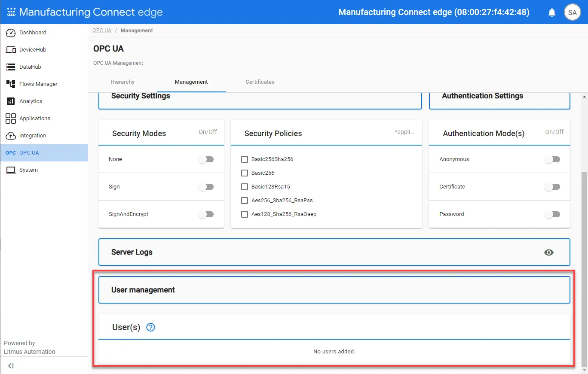Check the Aes256_Sha256_RsaPss policy checkbox
Image resolution: width=588 pixels, height=374 pixels.
[245, 201]
